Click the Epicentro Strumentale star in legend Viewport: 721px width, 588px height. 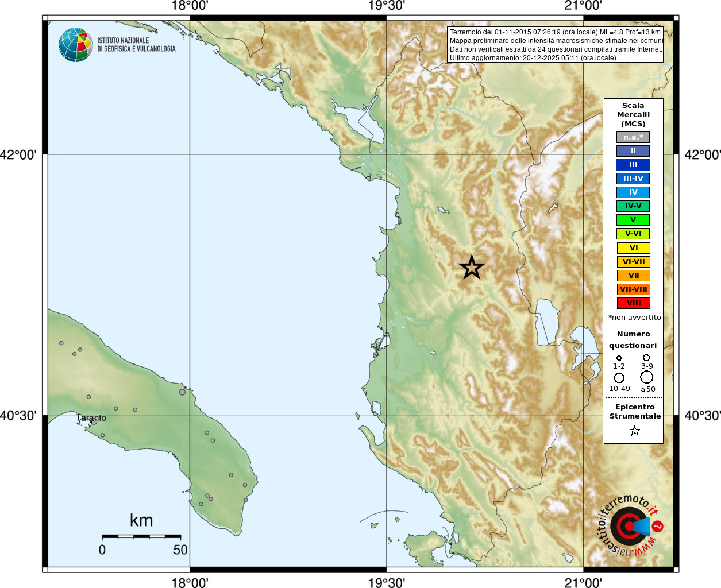coord(634,431)
